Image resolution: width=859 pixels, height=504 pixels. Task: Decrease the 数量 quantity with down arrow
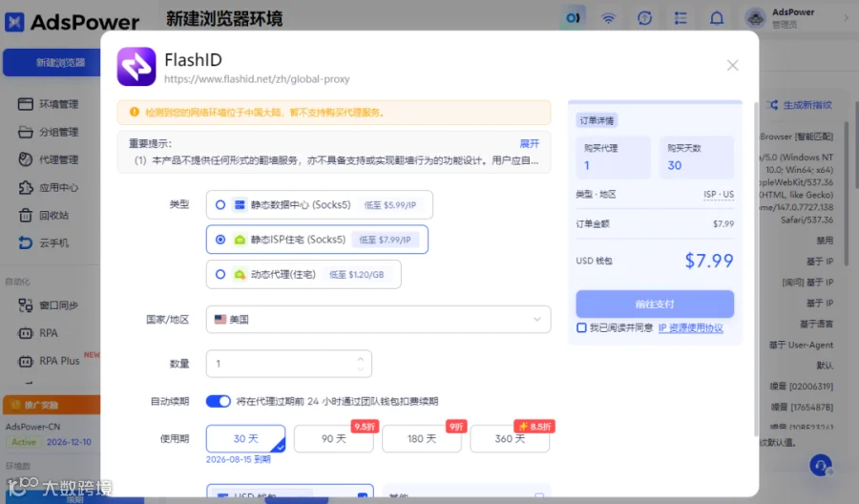coord(360,368)
